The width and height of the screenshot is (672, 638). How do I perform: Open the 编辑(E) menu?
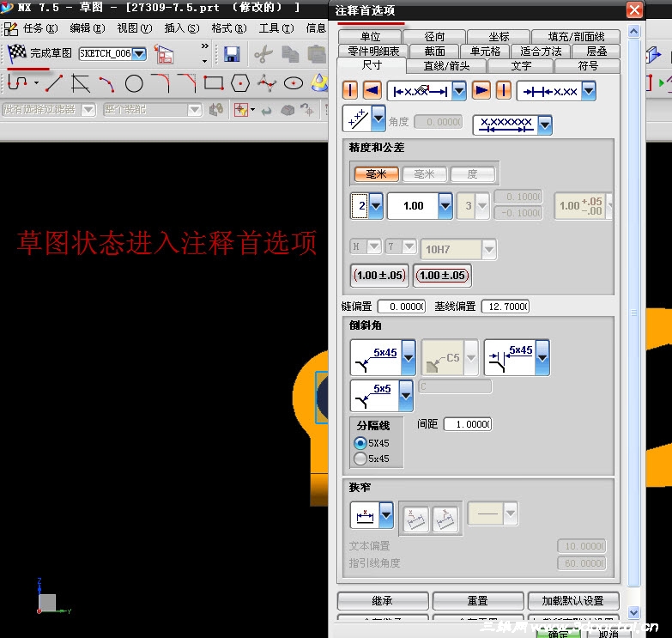87,28
